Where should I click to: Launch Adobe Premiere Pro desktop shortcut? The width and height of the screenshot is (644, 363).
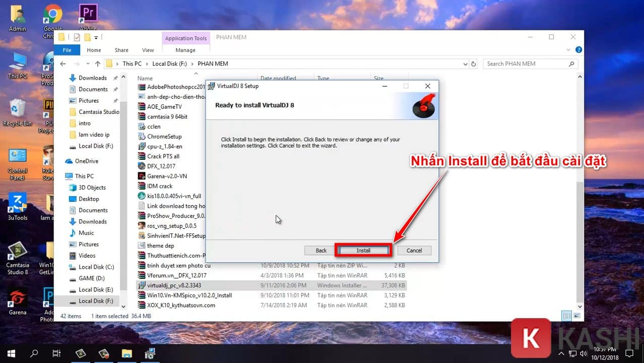88,13
